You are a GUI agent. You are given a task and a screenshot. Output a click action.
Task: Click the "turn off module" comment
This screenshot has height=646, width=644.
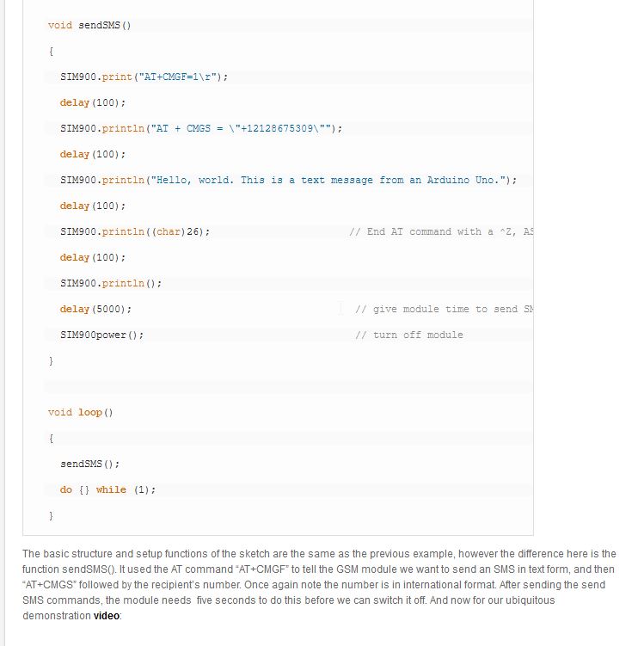click(409, 335)
